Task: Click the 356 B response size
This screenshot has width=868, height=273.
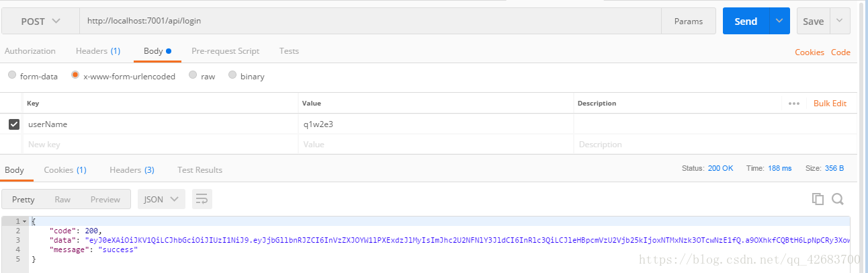Action: point(834,168)
